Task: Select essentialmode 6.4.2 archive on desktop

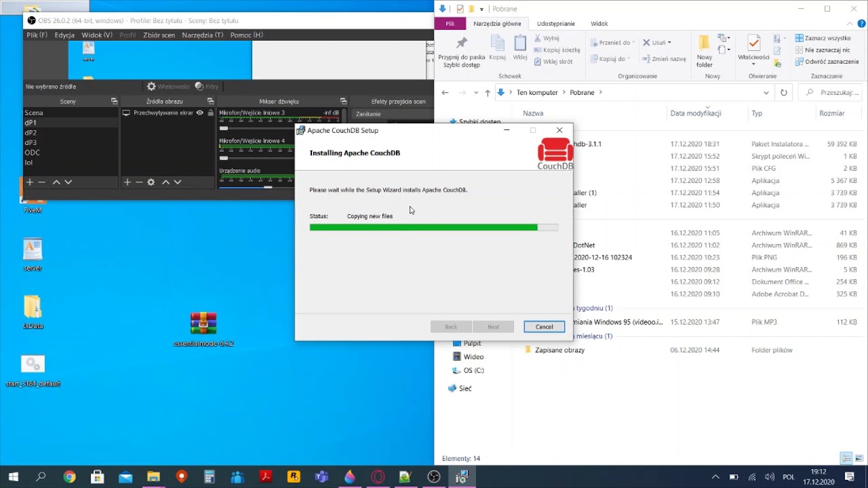Action: (x=203, y=329)
